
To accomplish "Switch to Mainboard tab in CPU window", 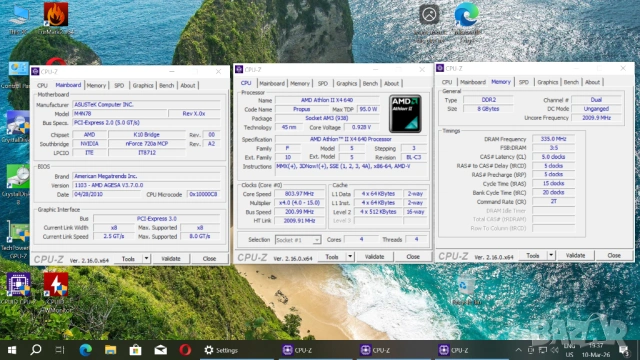I will [272, 83].
